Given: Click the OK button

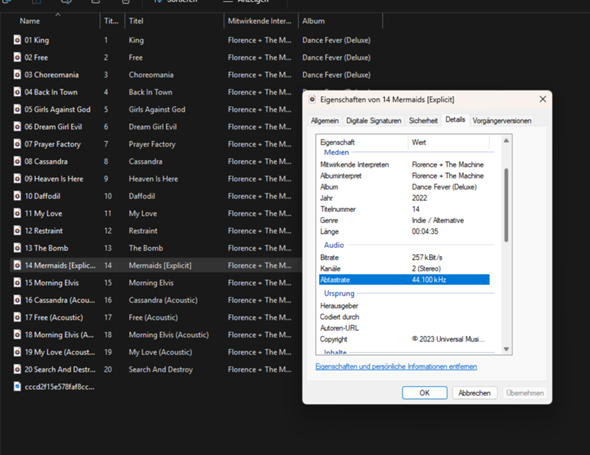Looking at the screenshot, I should [x=424, y=393].
